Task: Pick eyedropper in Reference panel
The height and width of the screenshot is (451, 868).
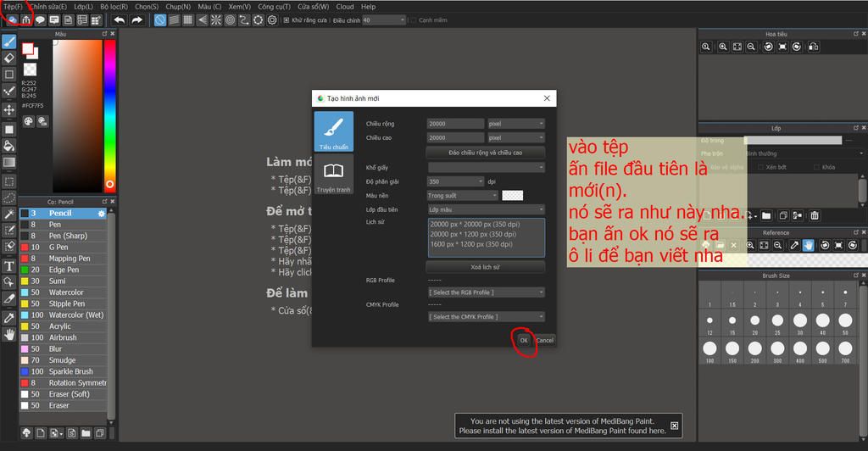Action: pos(794,245)
